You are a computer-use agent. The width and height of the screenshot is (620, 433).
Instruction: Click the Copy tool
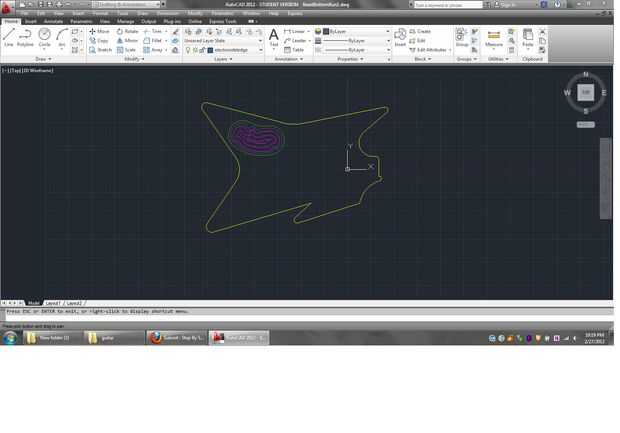[99, 41]
